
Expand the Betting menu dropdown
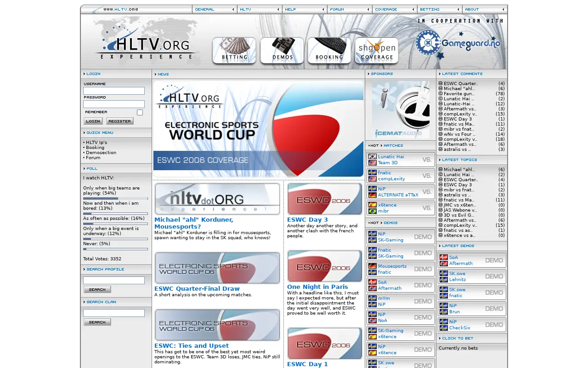pyautogui.click(x=440, y=9)
